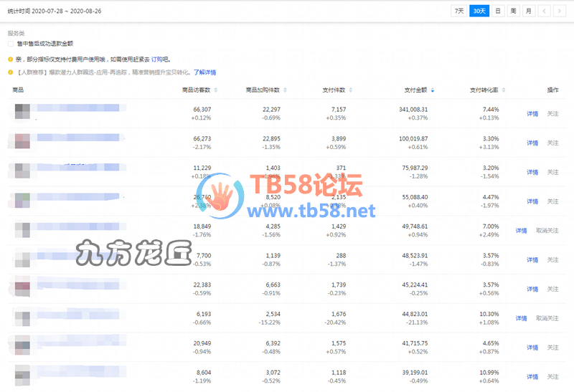This screenshot has width=574, height=392.
Task: Switch to 日 statistics view
Action: click(x=498, y=11)
